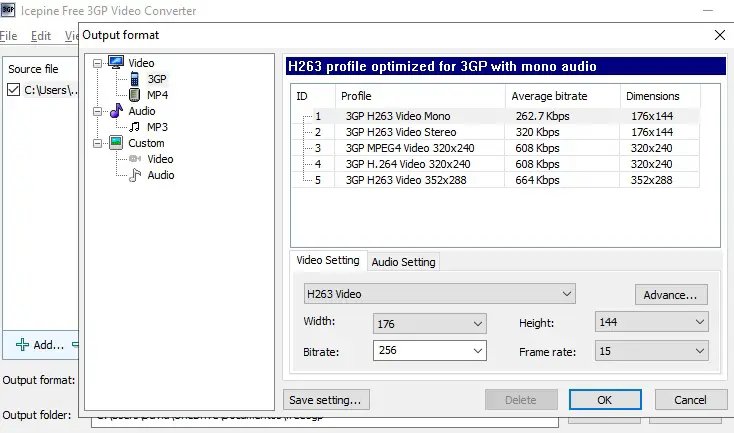Click Save setting... button
This screenshot has width=734, height=433.
326,400
